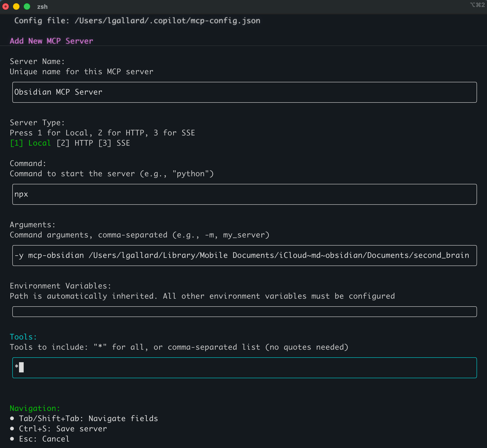Image resolution: width=487 pixels, height=448 pixels.
Task: Click the Navigation: green label
Action: [35, 408]
